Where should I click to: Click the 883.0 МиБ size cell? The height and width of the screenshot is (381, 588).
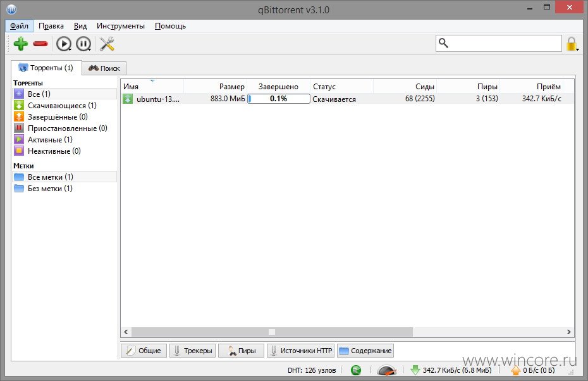click(x=228, y=99)
